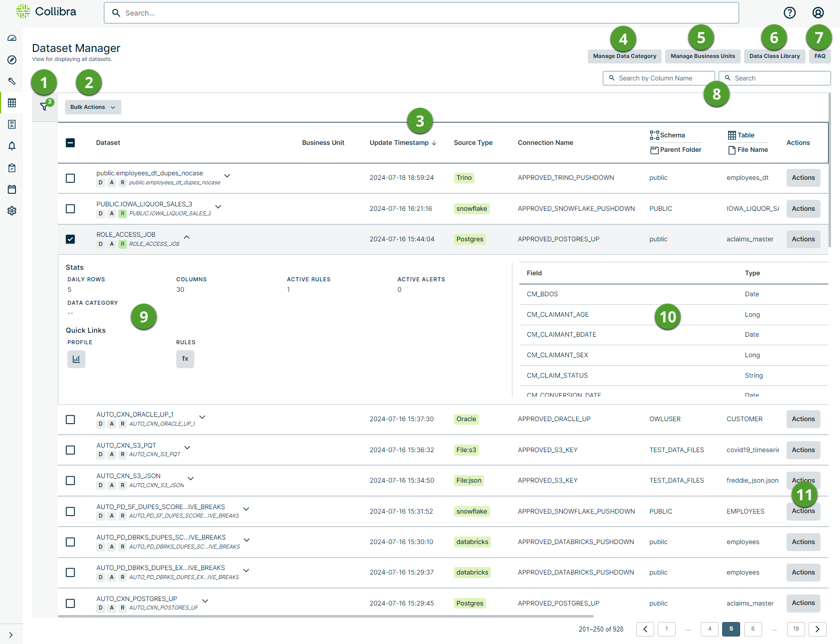Click the compass explorer sidebar icon

tap(12, 60)
